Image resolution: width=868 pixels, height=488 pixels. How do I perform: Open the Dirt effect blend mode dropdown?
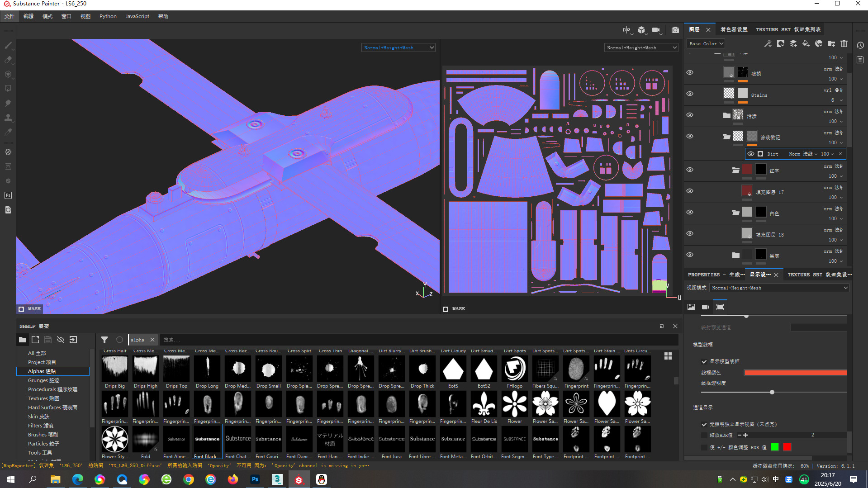click(803, 154)
